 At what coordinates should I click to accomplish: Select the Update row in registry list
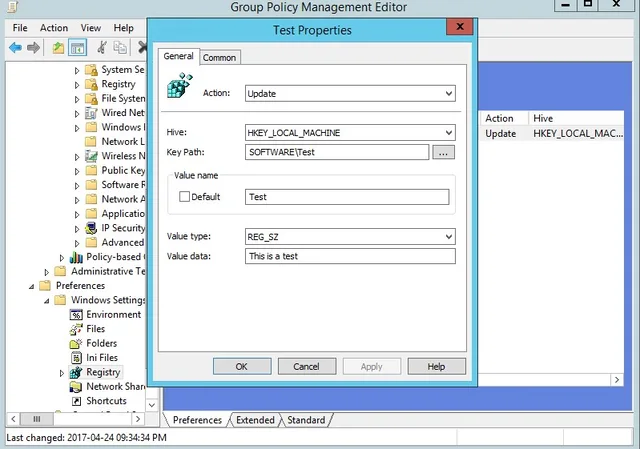551,133
